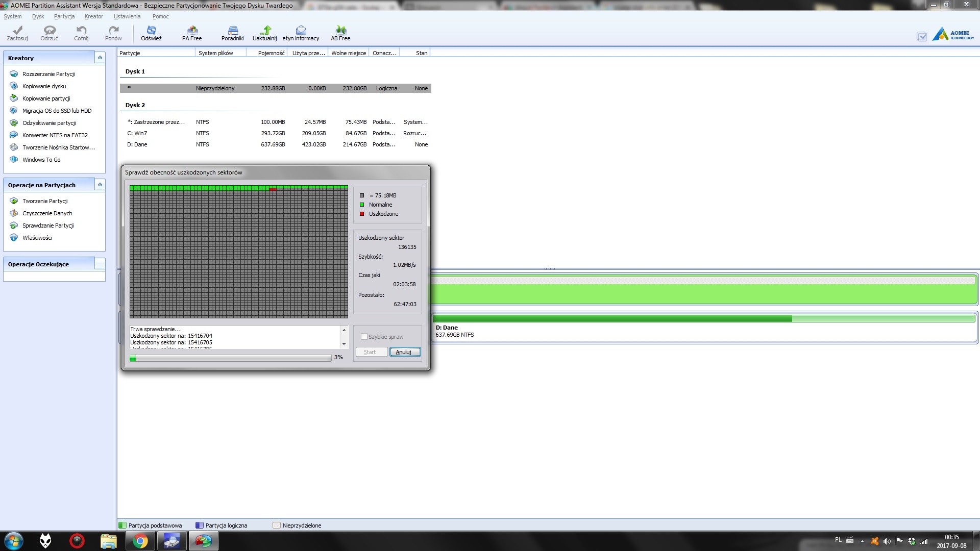Open Windows To Go wizard
This screenshot has height=551, width=980.
[x=41, y=160]
